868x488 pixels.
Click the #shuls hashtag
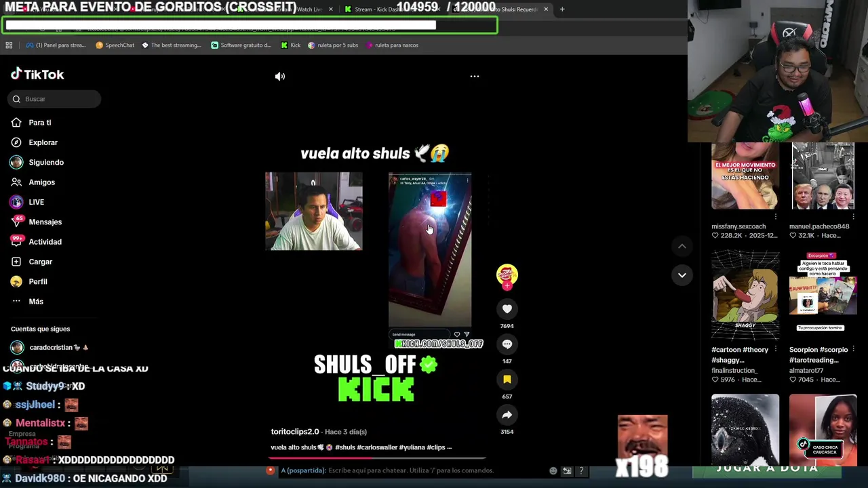pyautogui.click(x=345, y=447)
